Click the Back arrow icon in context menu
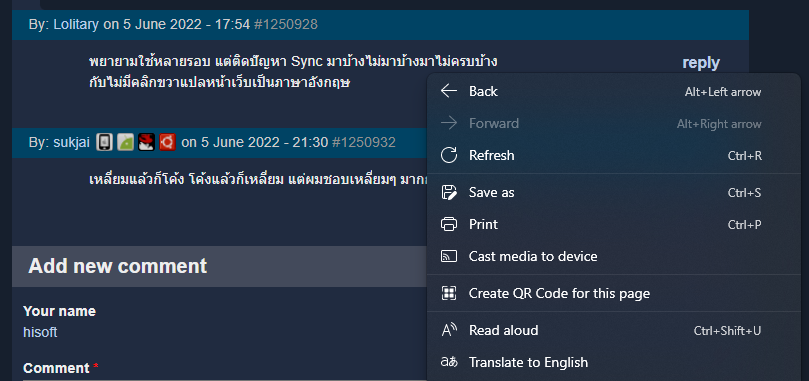 449,91
